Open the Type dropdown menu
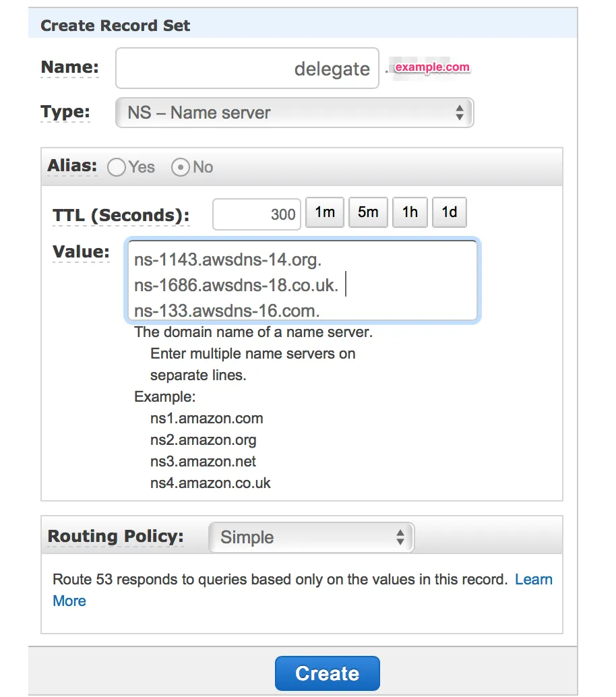616x697 pixels. tap(295, 113)
